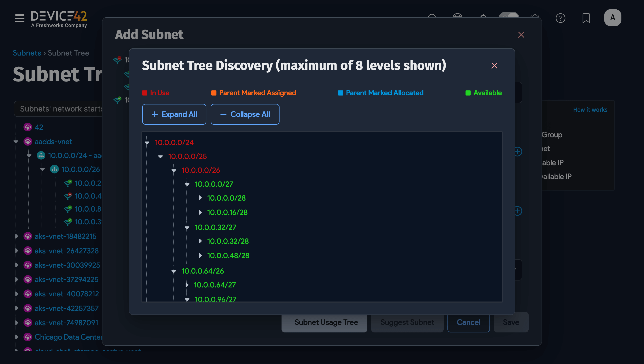Click the Expand All button
Screen dimensions: 644x364
pyautogui.click(x=174, y=114)
